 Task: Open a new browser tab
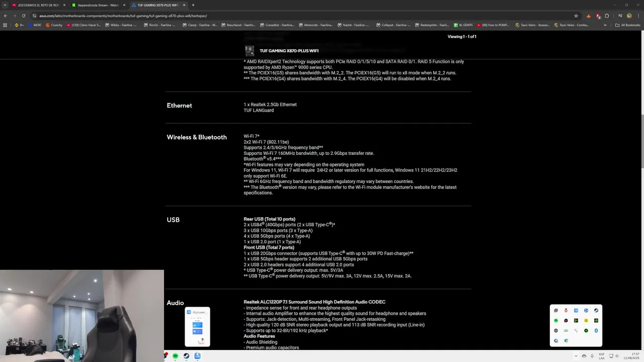coord(193,5)
